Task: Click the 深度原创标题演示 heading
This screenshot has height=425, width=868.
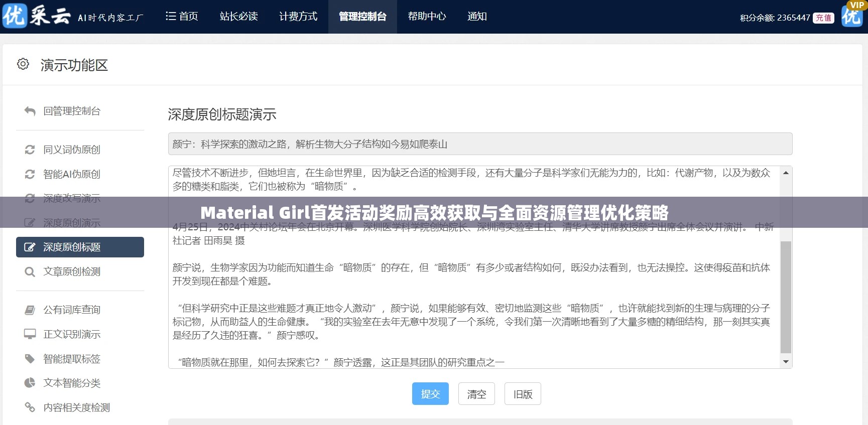Action: [222, 114]
